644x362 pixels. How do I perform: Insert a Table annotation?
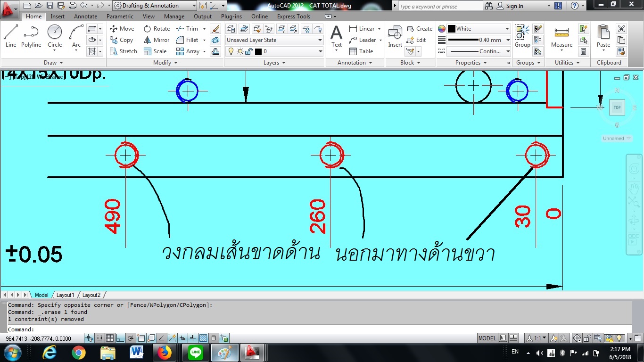tap(361, 51)
